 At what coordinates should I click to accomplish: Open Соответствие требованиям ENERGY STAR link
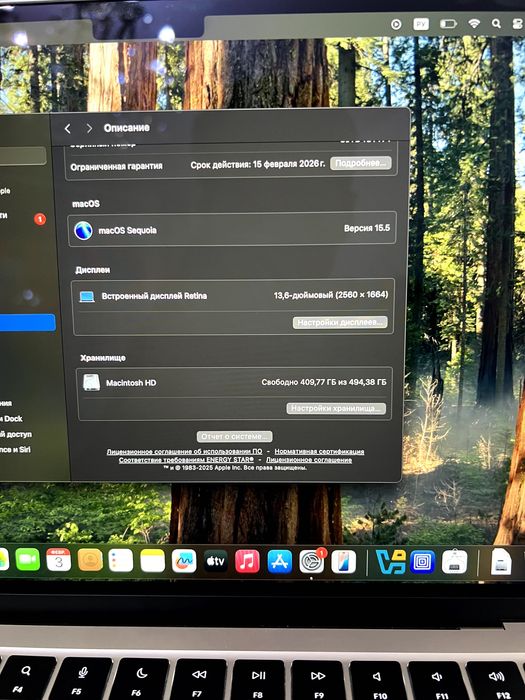[x=186, y=459]
